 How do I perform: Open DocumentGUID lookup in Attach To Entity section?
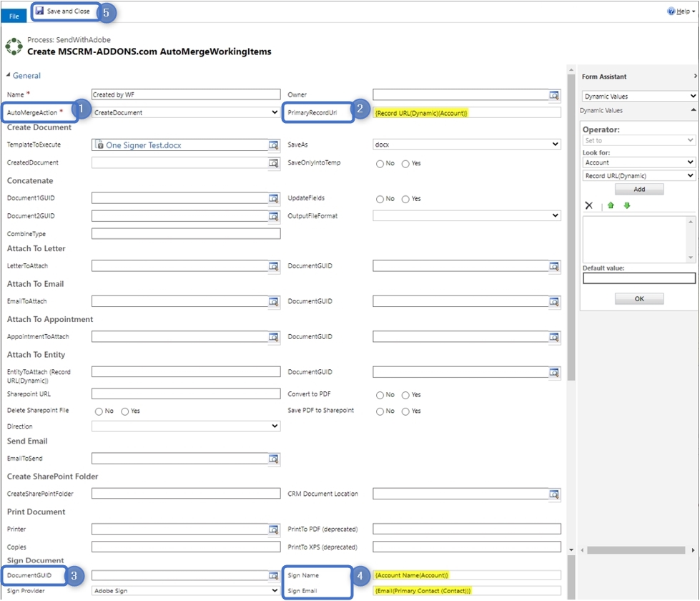click(x=554, y=372)
